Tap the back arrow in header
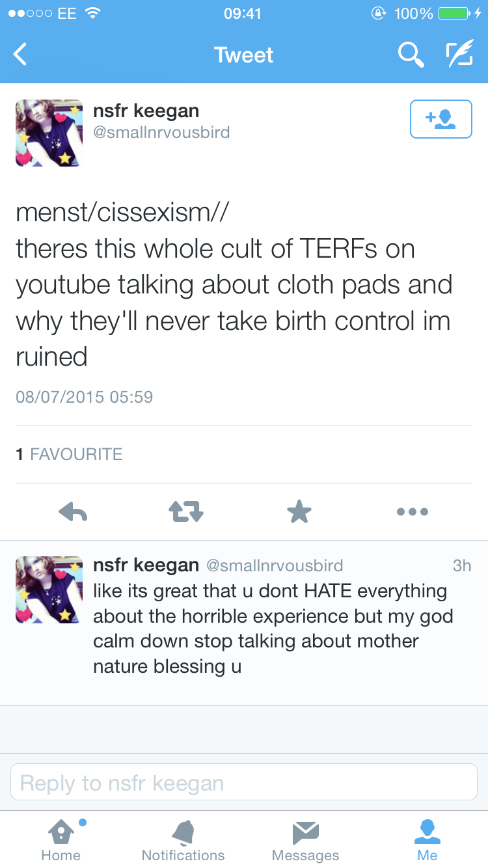 (20, 55)
